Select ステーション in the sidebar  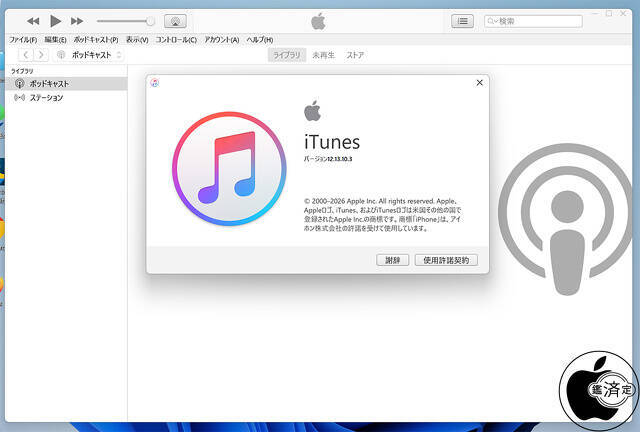coord(46,98)
